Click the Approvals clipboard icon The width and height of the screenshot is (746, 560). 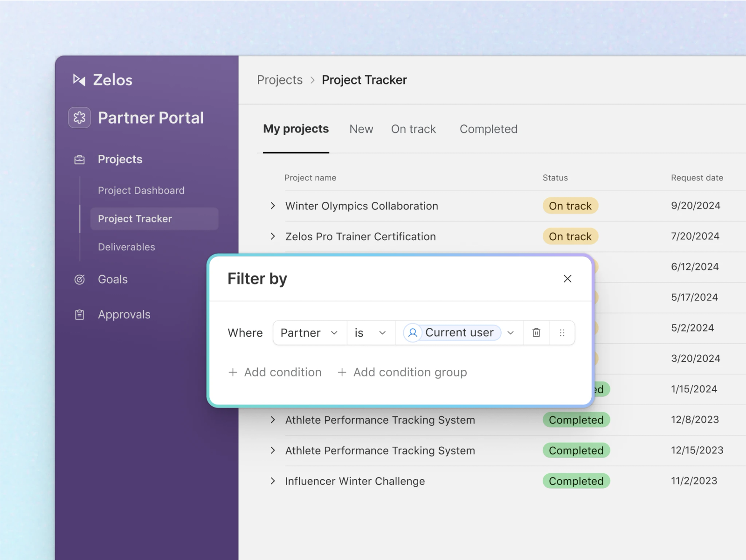click(x=80, y=315)
